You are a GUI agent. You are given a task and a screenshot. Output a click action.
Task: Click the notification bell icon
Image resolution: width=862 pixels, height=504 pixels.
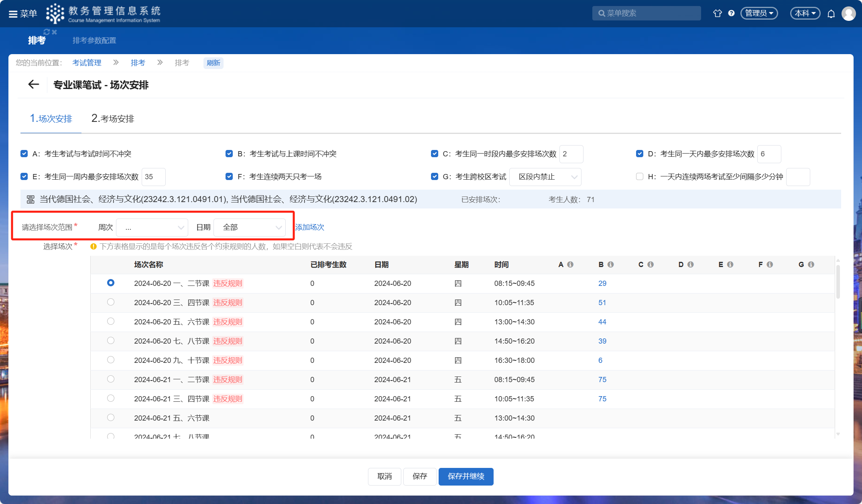[831, 14]
